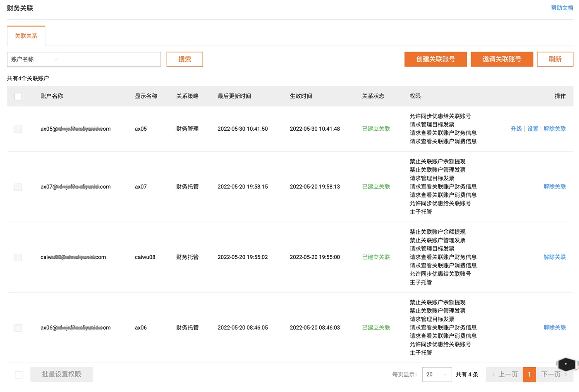The height and width of the screenshot is (392, 579).
Task: Click update time 2022-05-30 10:41:50
Action: (x=243, y=129)
